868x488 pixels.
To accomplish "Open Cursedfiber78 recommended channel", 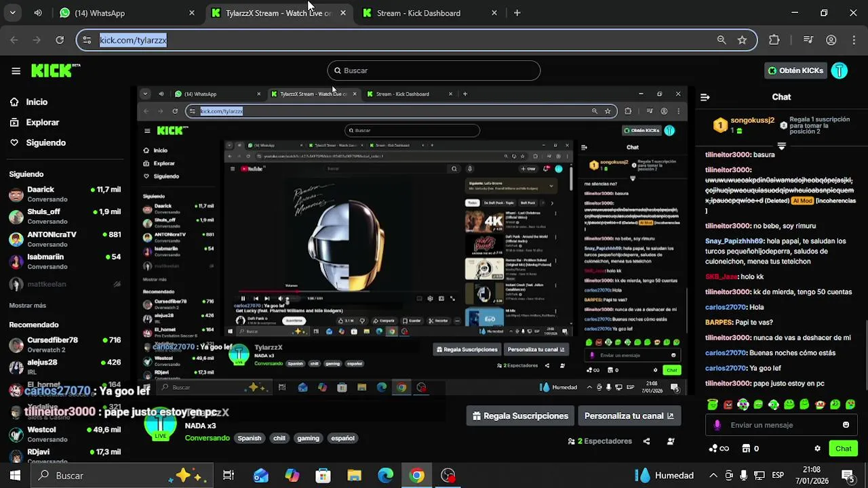I will [x=65, y=344].
